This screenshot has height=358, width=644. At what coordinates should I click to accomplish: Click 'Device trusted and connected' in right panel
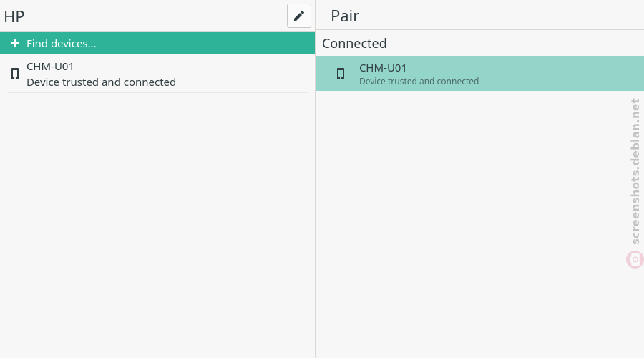pyautogui.click(x=419, y=82)
